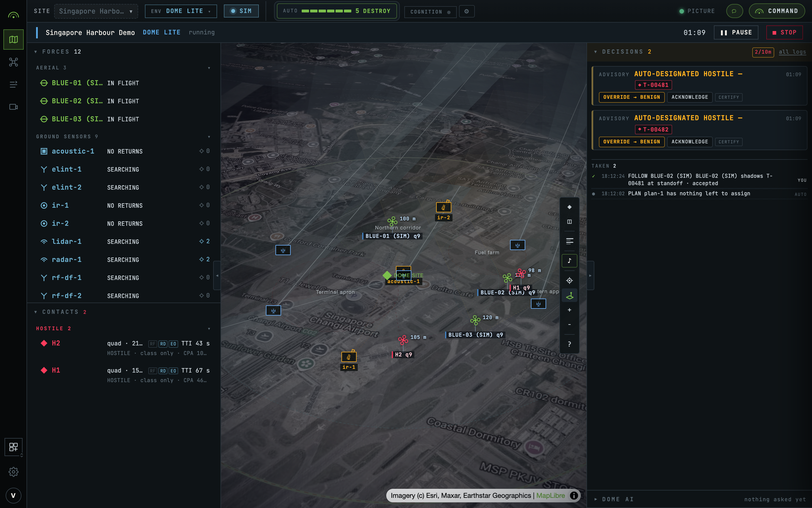
Task: Click the DOME radar logo icon
Action: [14, 15]
